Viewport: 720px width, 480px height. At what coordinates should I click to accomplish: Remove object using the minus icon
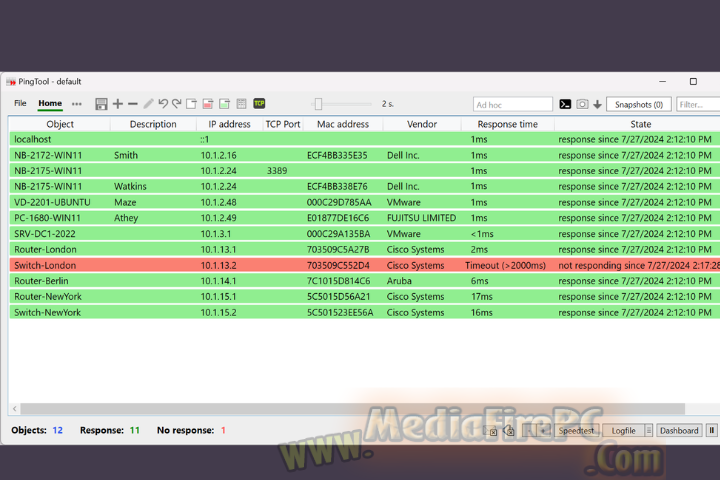pos(133,104)
